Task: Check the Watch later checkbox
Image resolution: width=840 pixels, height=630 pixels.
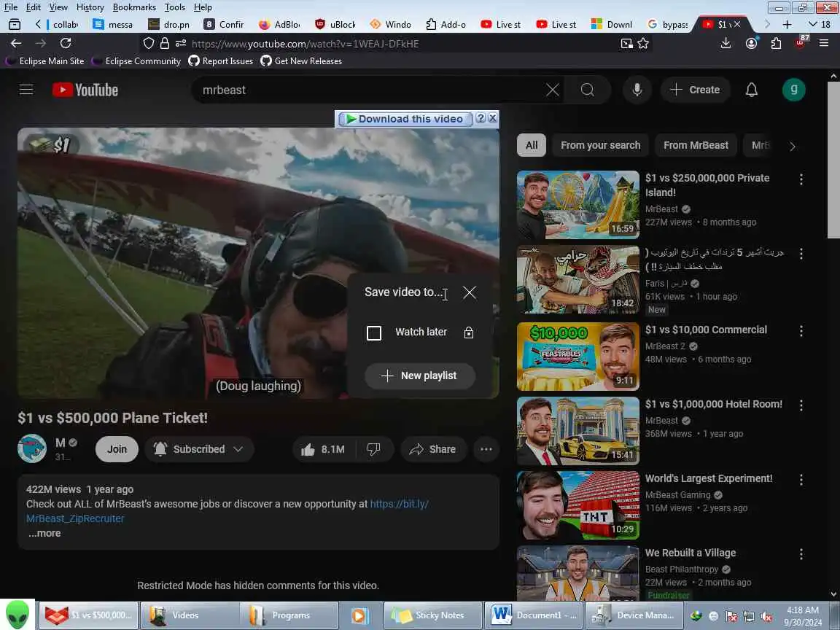Action: [x=374, y=332]
